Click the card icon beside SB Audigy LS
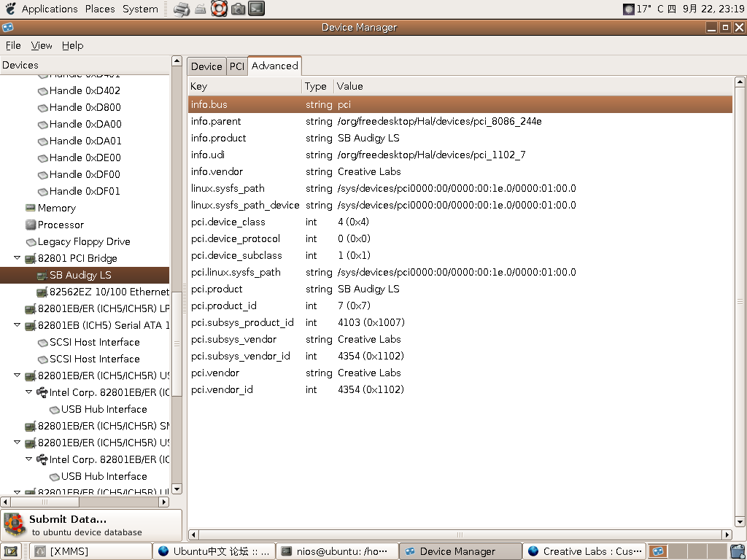This screenshot has height=560, width=747. pyautogui.click(x=42, y=275)
